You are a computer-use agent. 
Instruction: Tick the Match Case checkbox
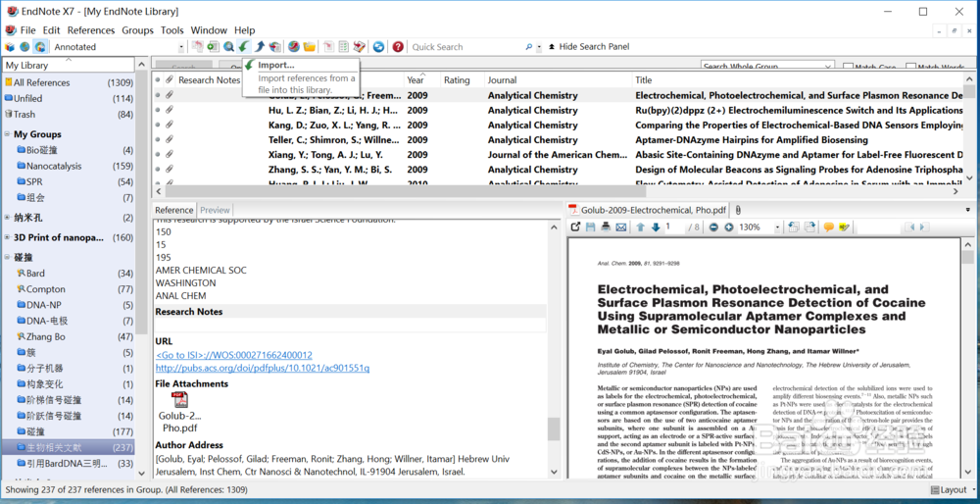[x=848, y=67]
